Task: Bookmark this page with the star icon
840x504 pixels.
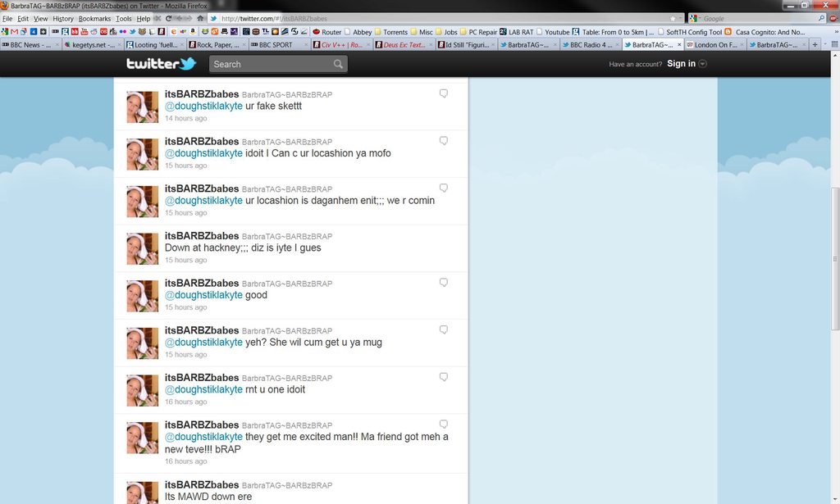Action: [673, 18]
